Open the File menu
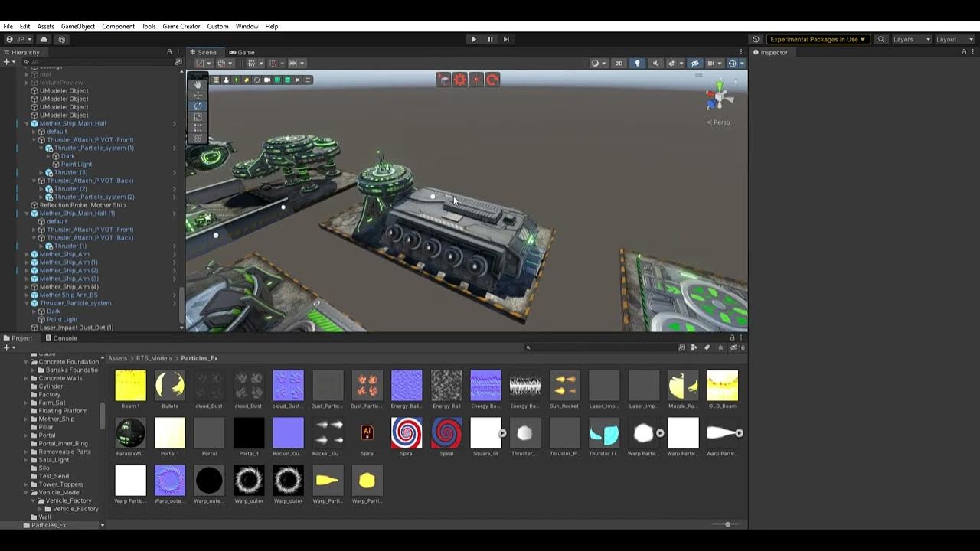This screenshot has width=980, height=551. click(8, 26)
